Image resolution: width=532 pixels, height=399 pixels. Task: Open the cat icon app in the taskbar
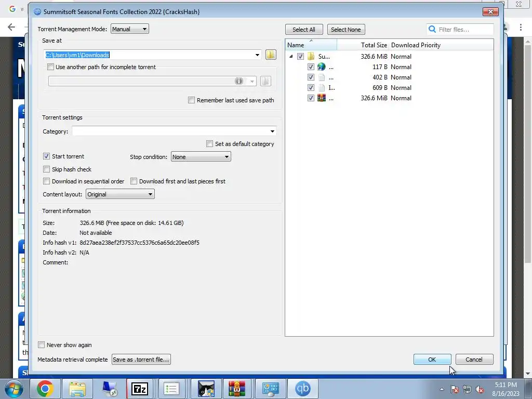(x=206, y=389)
